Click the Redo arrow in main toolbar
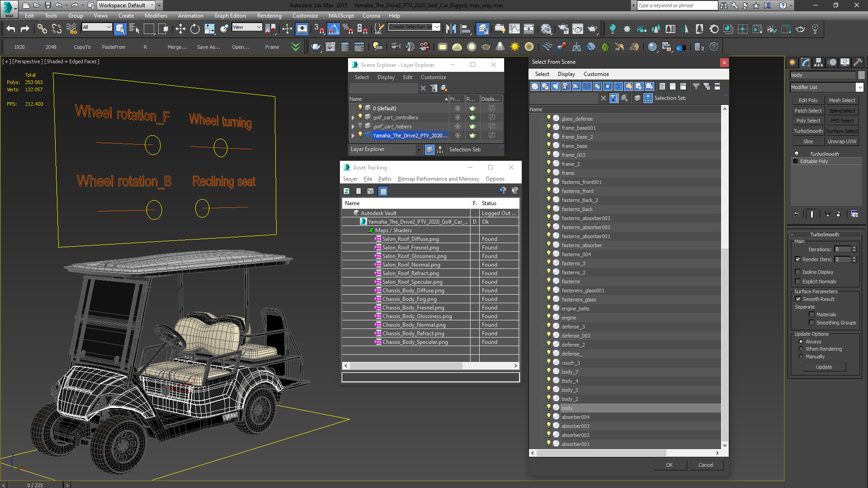 25,29
